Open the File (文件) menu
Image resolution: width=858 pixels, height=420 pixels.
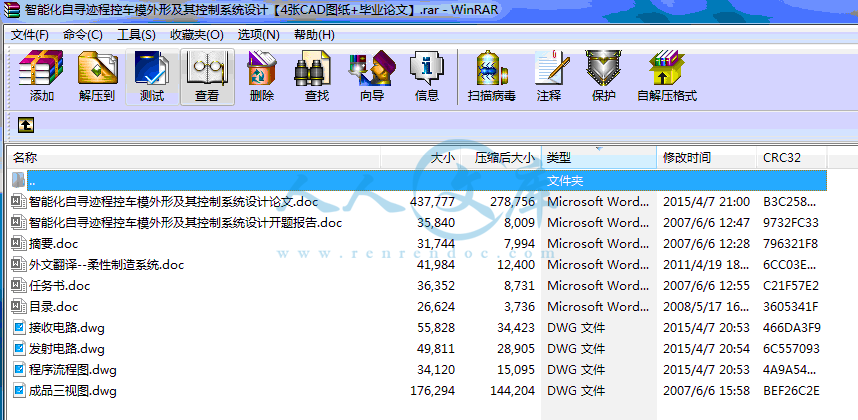30,35
